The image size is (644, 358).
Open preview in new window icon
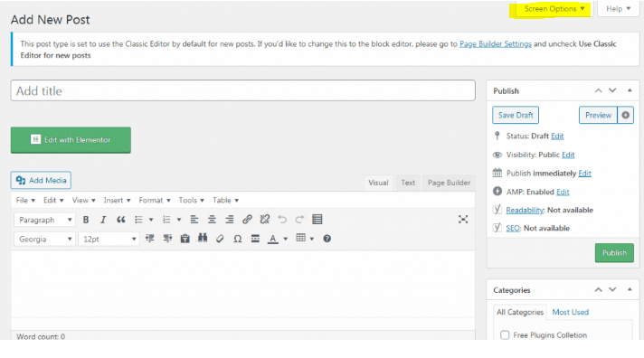coord(625,116)
